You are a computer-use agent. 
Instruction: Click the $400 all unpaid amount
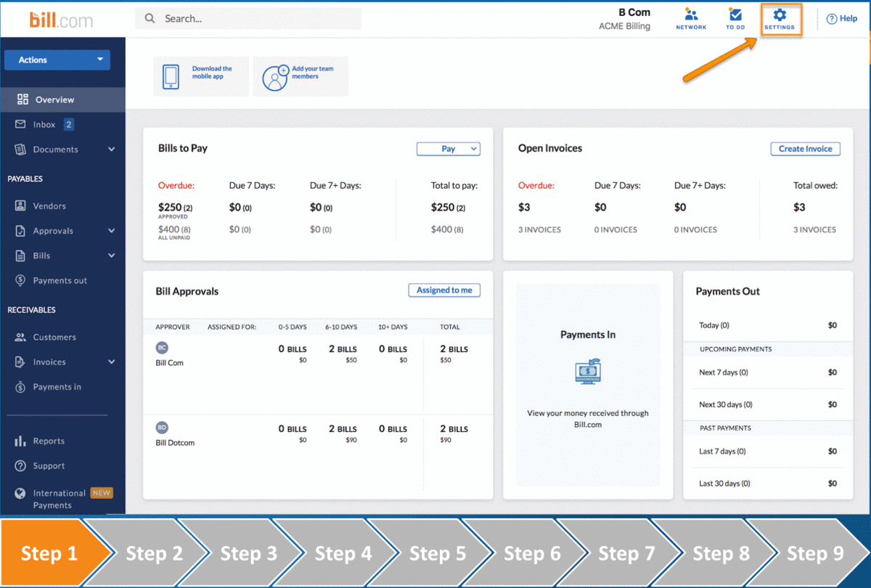click(x=173, y=229)
